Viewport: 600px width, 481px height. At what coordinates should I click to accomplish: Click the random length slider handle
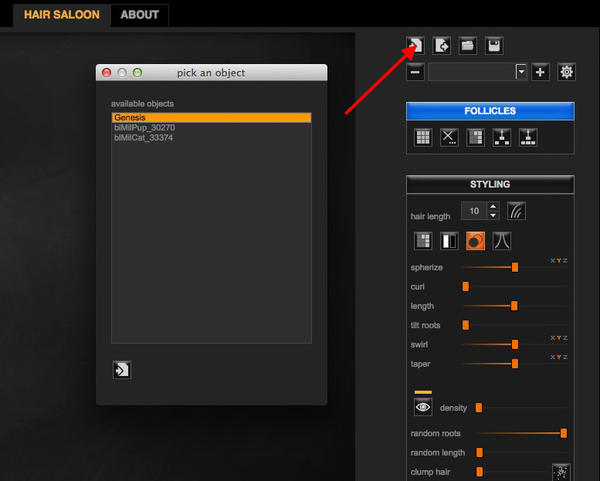(479, 453)
